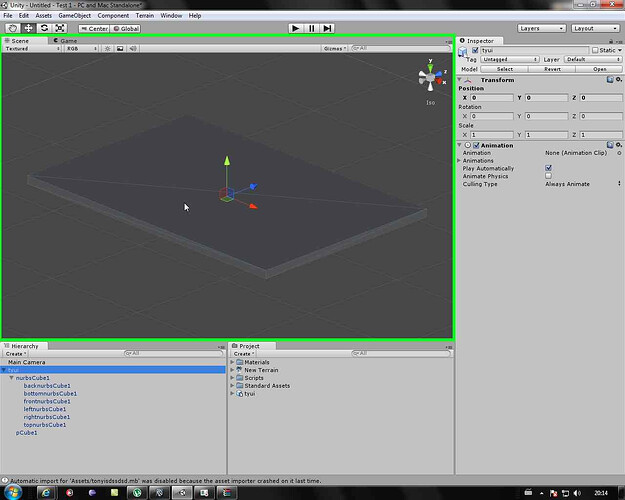Open Animation component help icon
The width and height of the screenshot is (625, 500).
tap(610, 145)
